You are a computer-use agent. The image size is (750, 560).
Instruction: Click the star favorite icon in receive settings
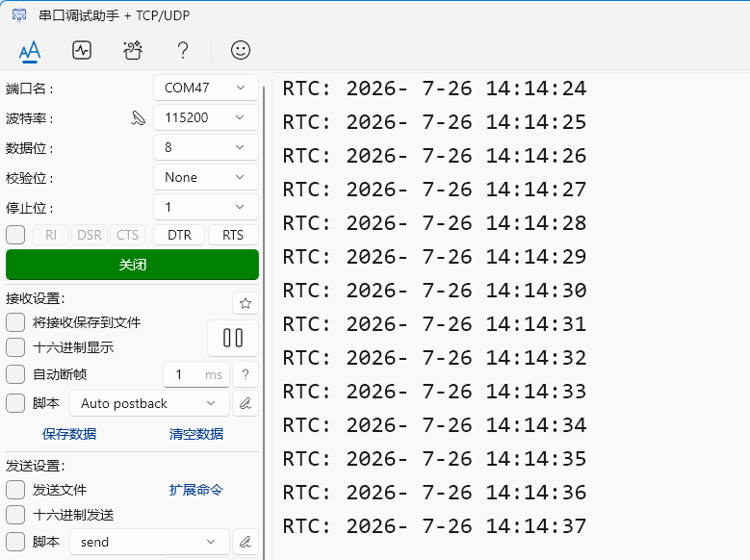(246, 303)
